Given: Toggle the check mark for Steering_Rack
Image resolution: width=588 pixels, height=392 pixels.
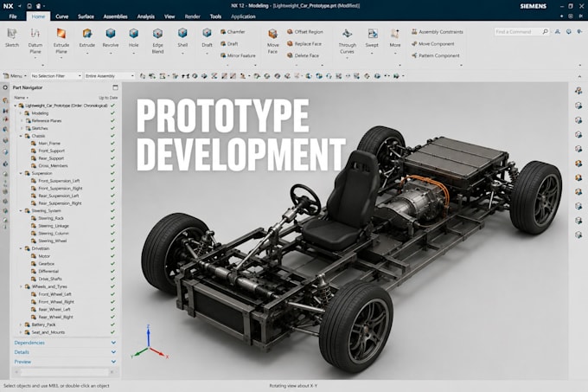Looking at the screenshot, I should tap(112, 218).
